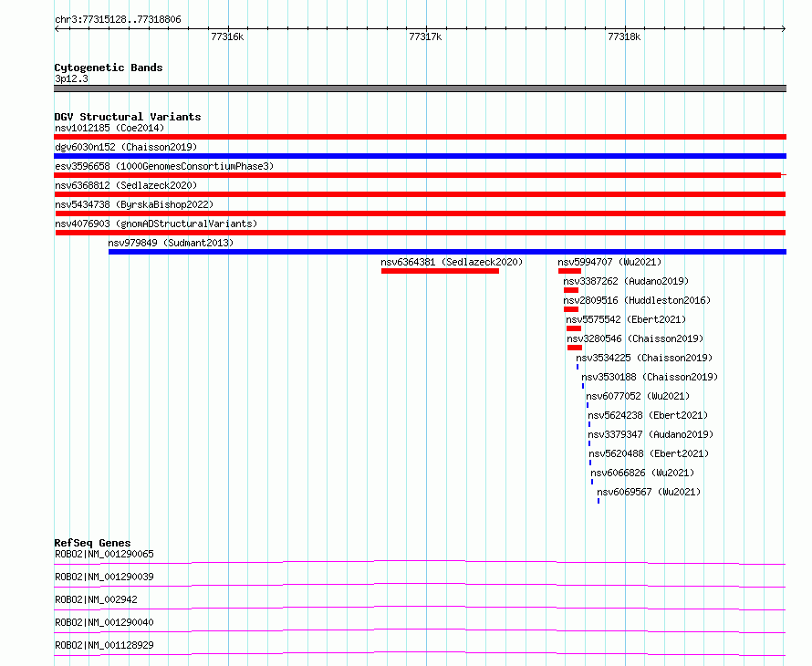This screenshot has width=812, height=666.
Task: Open dgv6030n152 (Chaisson2019) variant label
Action: pyautogui.click(x=126, y=147)
